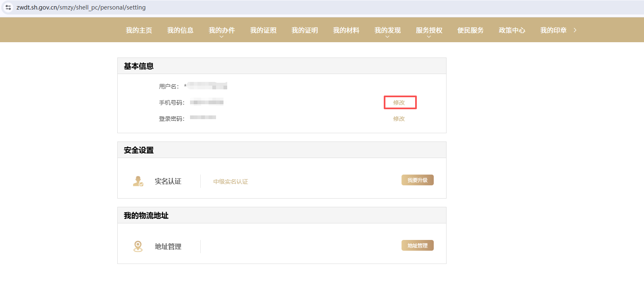Click 修改 next to 手机号码
The height and width of the screenshot is (302, 644).
pos(399,103)
